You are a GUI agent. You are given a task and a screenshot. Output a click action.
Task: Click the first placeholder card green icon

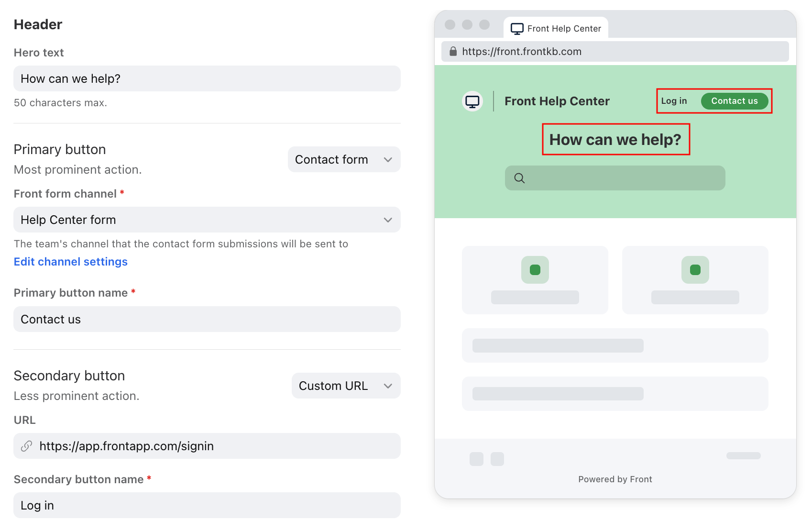click(x=535, y=270)
